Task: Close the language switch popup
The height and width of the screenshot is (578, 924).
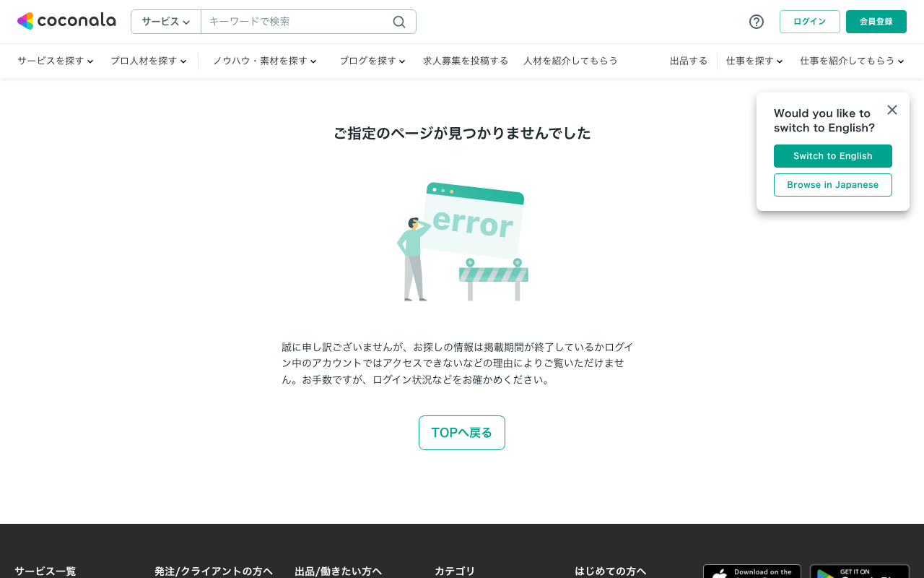Action: (892, 110)
